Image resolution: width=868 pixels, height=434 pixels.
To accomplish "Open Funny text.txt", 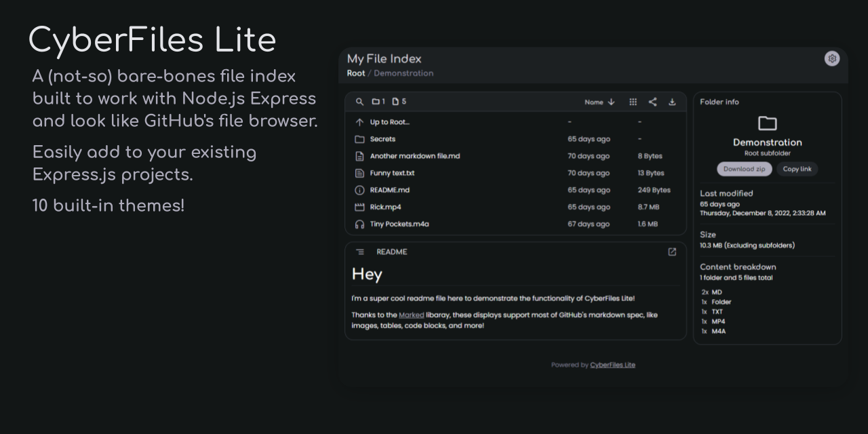I will coord(392,173).
